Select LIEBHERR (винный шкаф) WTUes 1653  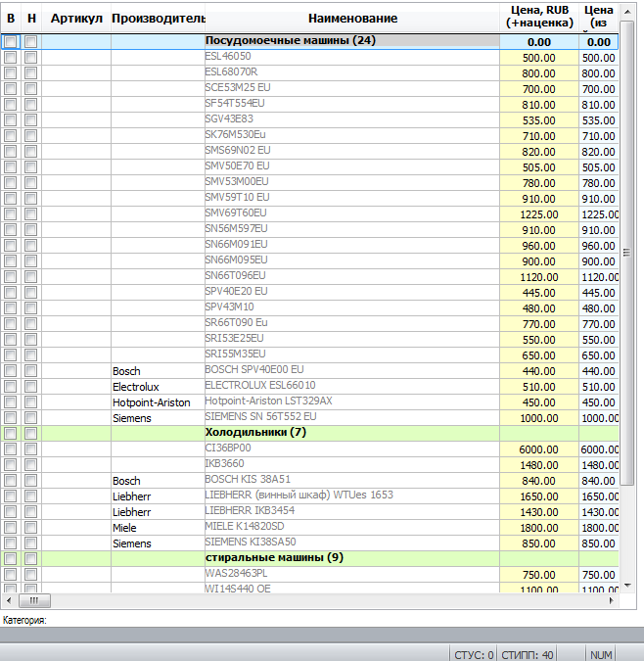pyautogui.click(x=309, y=496)
